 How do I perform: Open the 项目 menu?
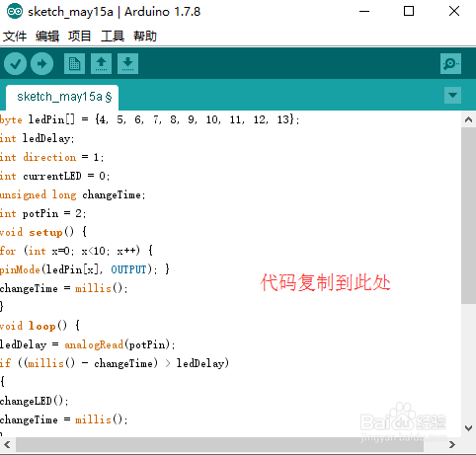[x=80, y=37]
